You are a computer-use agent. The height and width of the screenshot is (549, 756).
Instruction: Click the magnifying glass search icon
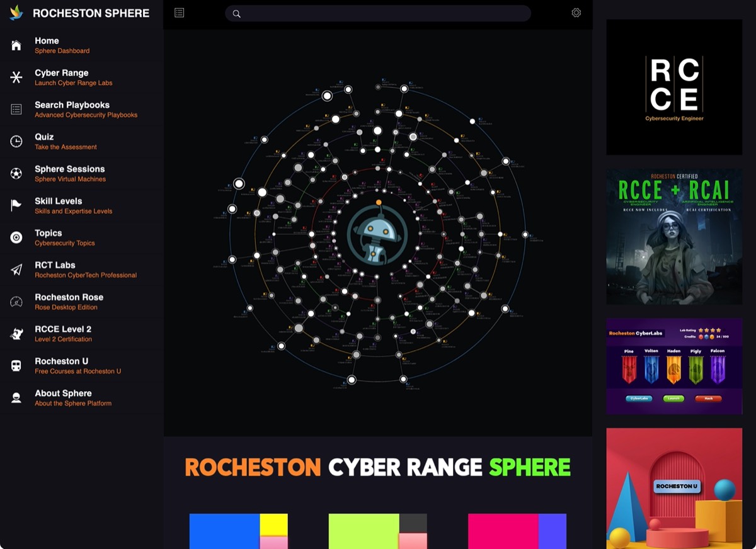236,14
